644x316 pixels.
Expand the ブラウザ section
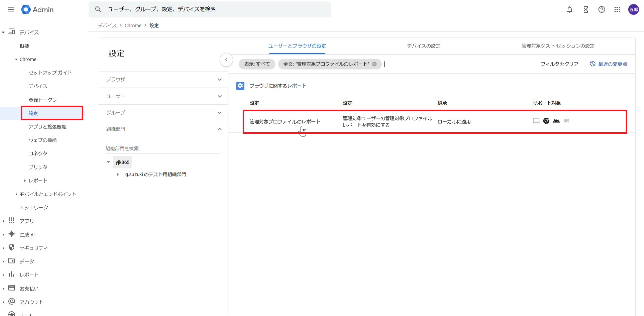219,79
